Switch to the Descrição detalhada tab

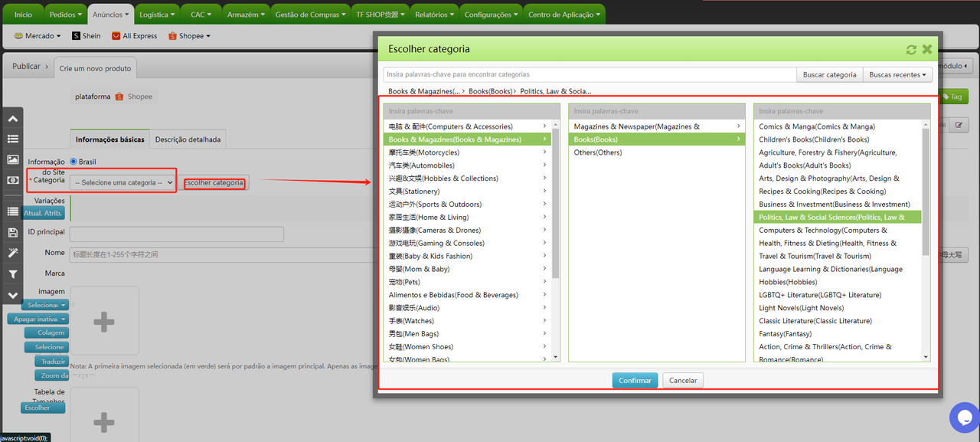[x=188, y=139]
